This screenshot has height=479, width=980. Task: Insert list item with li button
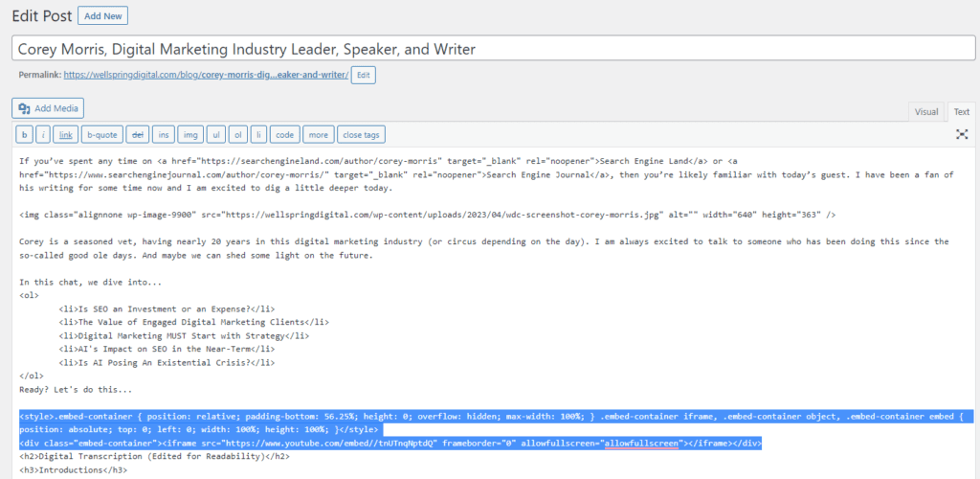[x=258, y=134]
